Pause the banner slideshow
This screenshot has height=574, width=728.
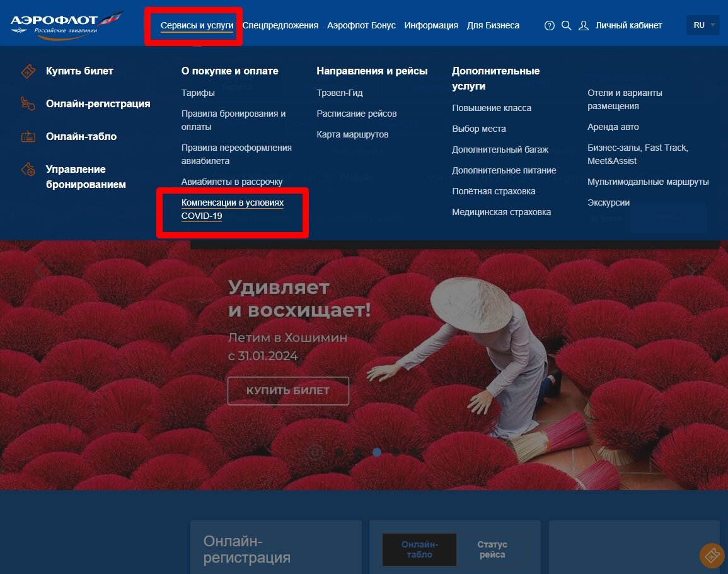(x=315, y=452)
